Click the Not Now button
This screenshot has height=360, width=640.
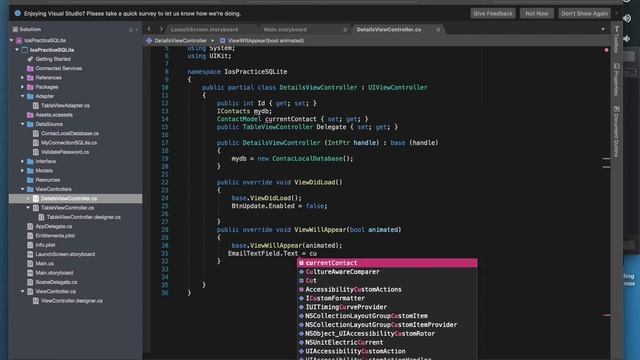click(x=537, y=13)
